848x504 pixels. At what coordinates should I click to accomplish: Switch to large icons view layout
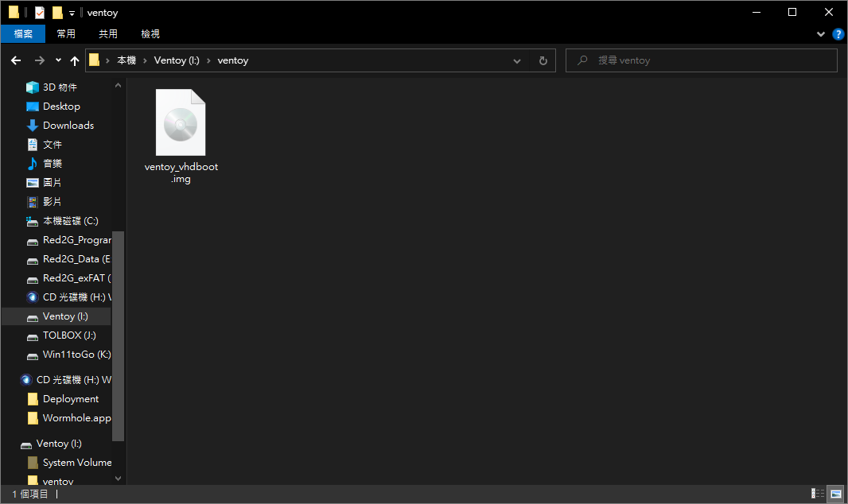pyautogui.click(x=834, y=494)
